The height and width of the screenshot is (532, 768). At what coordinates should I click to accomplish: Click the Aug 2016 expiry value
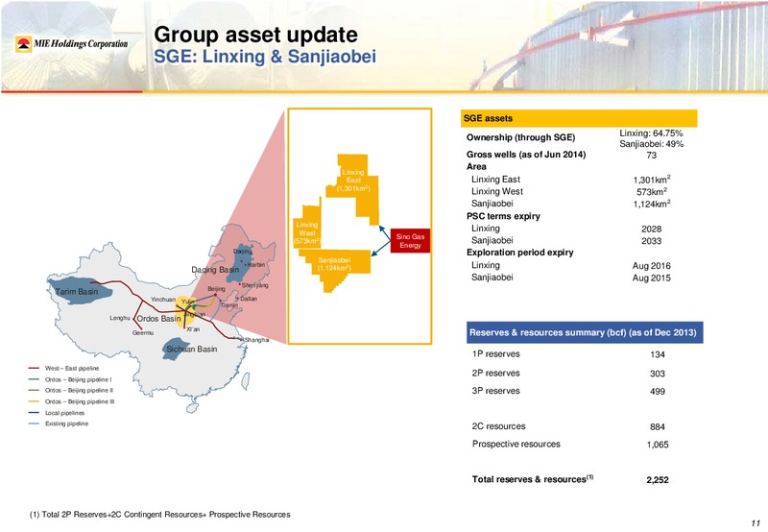(x=652, y=266)
